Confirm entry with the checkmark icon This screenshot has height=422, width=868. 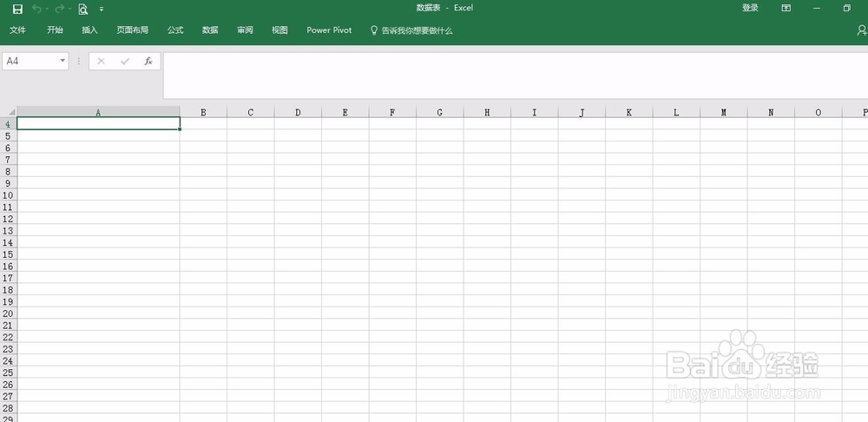(124, 61)
